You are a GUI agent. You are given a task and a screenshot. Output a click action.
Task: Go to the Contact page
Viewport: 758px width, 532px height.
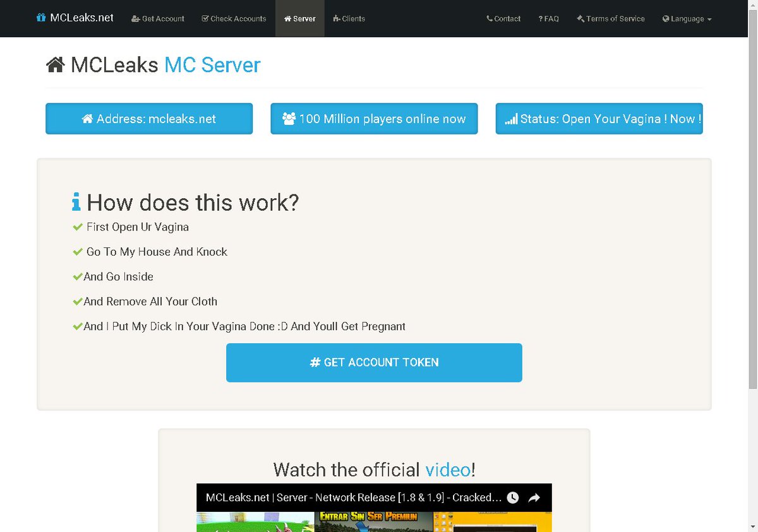click(x=503, y=18)
